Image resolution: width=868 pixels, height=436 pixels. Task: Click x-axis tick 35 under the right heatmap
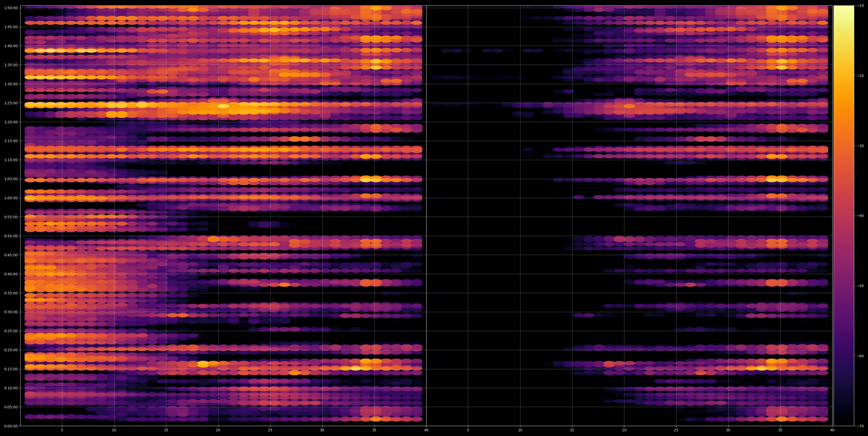[780, 430]
